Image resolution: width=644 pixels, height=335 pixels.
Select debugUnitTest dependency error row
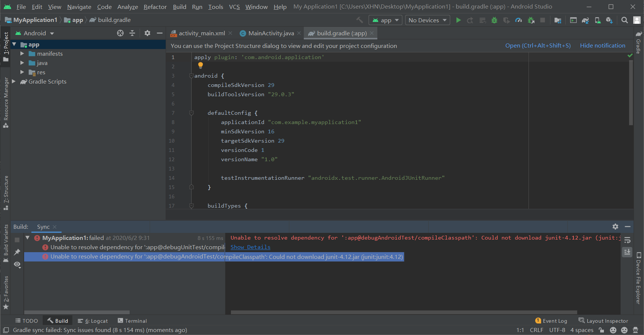pyautogui.click(x=124, y=247)
